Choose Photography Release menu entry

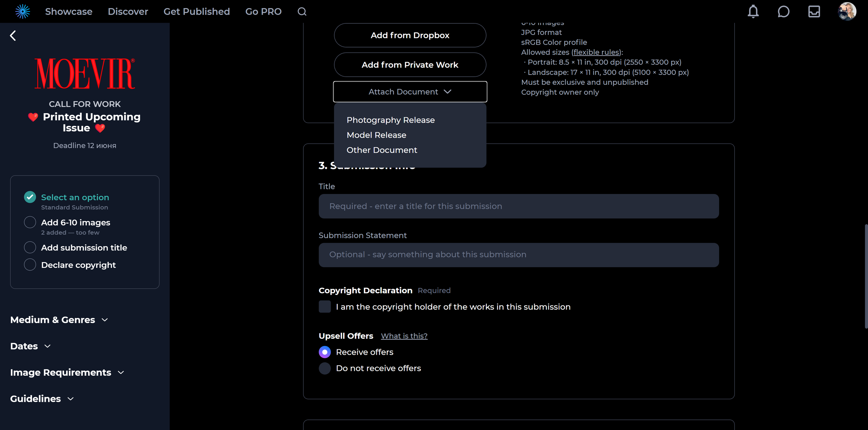coord(390,120)
